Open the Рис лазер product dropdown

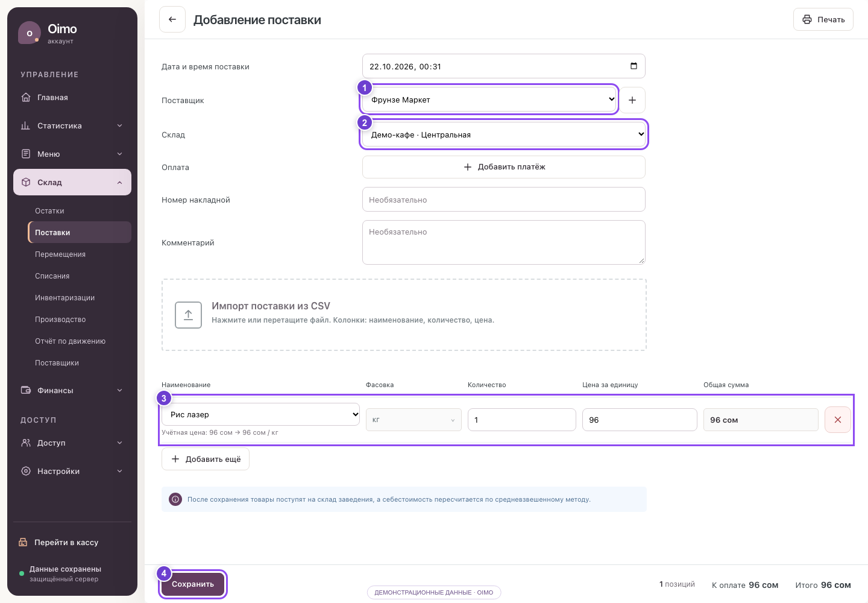(260, 414)
